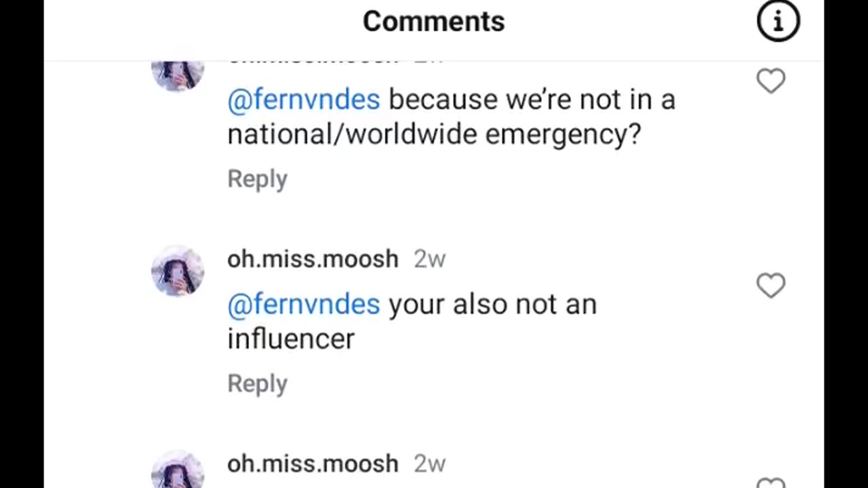868x488 pixels.
Task: Open the info icon beside Comments header
Action: [778, 21]
